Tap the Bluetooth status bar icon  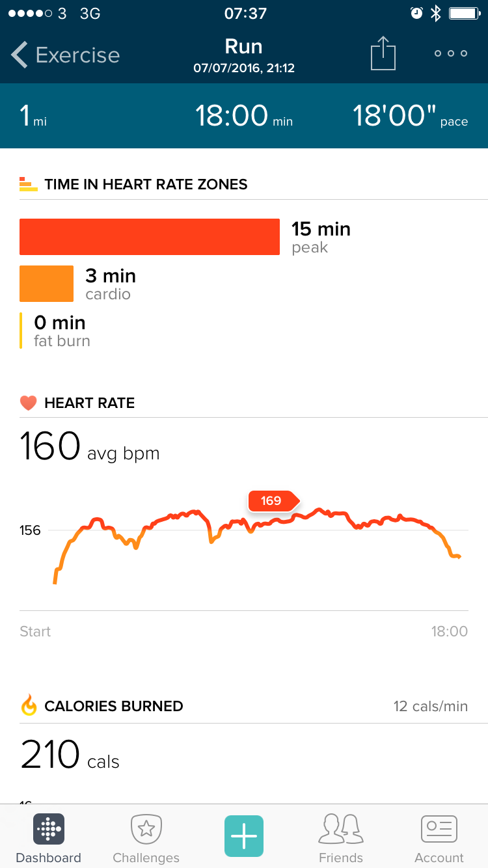pyautogui.click(x=436, y=13)
